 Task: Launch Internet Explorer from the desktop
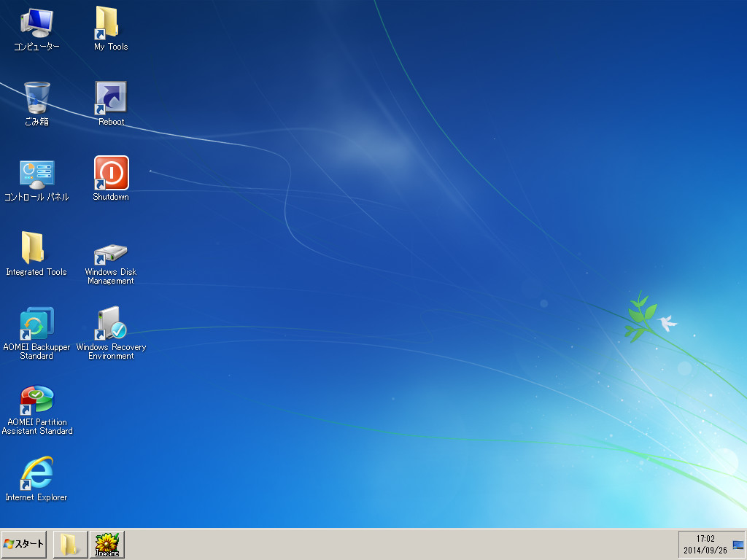point(36,474)
